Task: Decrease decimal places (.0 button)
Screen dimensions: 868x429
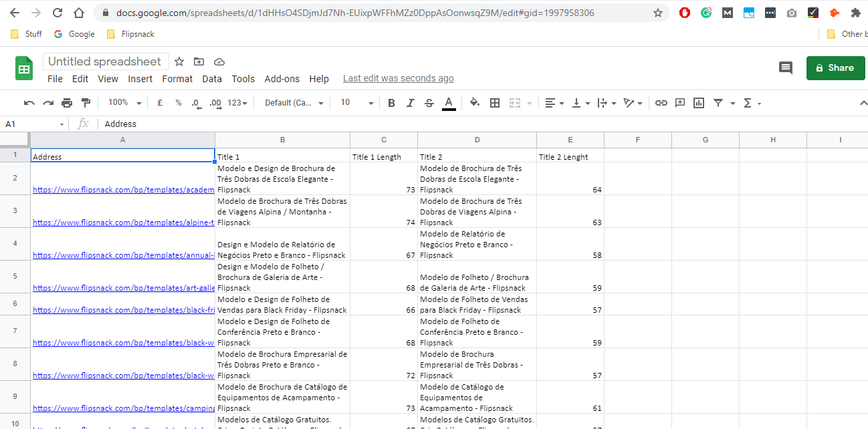Action: point(196,103)
